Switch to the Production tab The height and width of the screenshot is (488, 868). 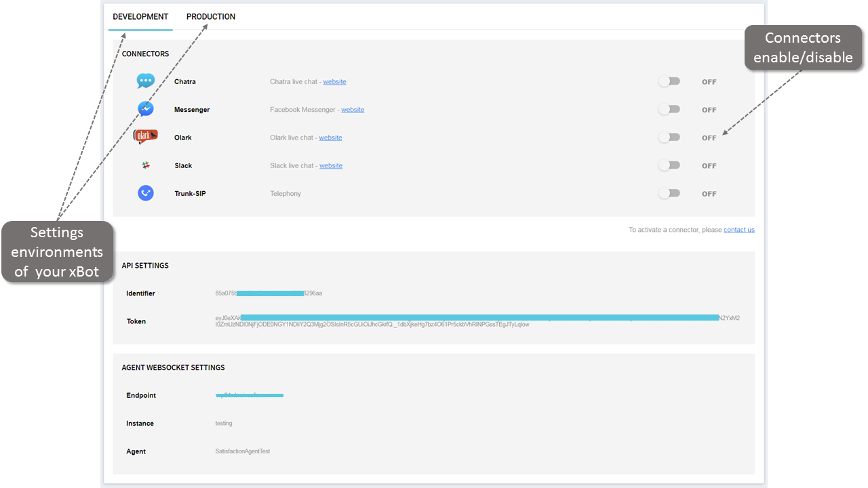[x=211, y=16]
